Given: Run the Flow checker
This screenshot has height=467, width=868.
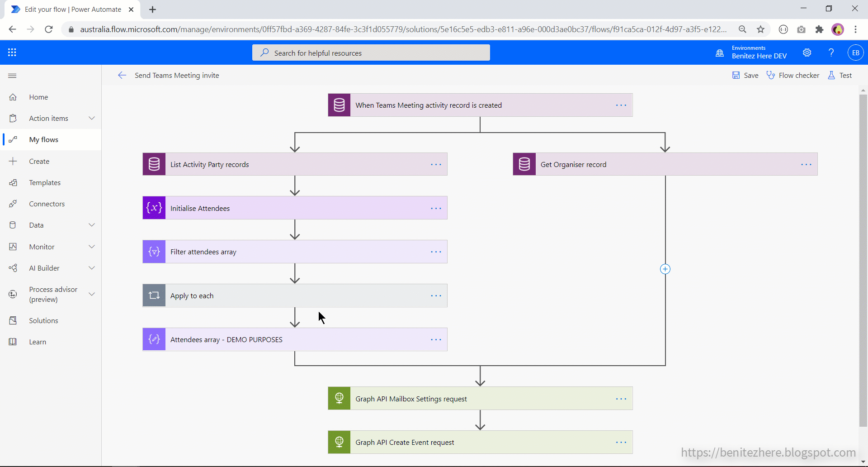Looking at the screenshot, I should pos(793,75).
